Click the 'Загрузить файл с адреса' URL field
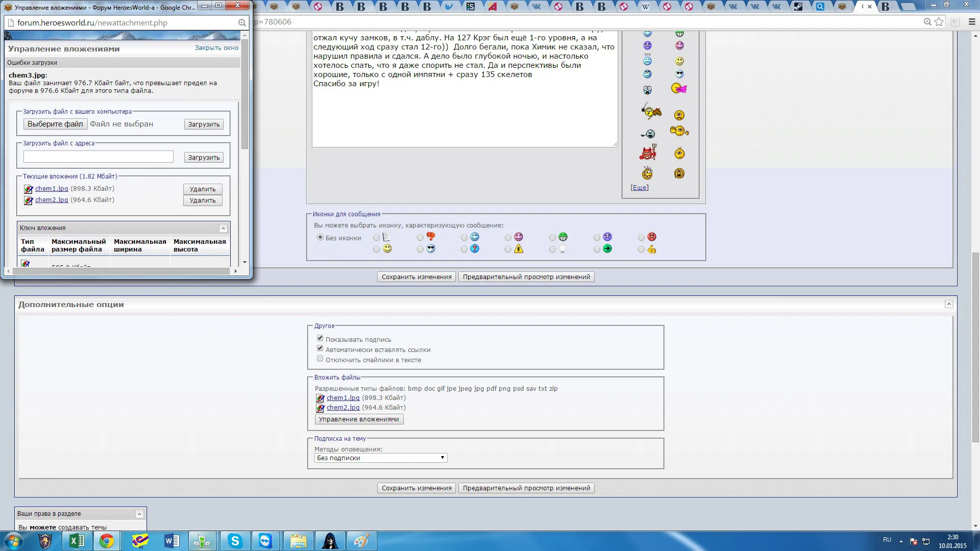The image size is (980, 551). pos(99,157)
